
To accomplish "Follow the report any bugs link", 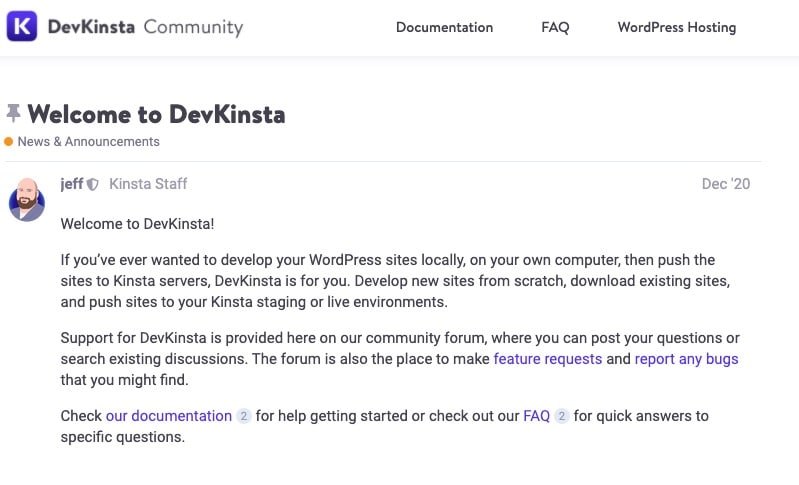I will coord(686,359).
